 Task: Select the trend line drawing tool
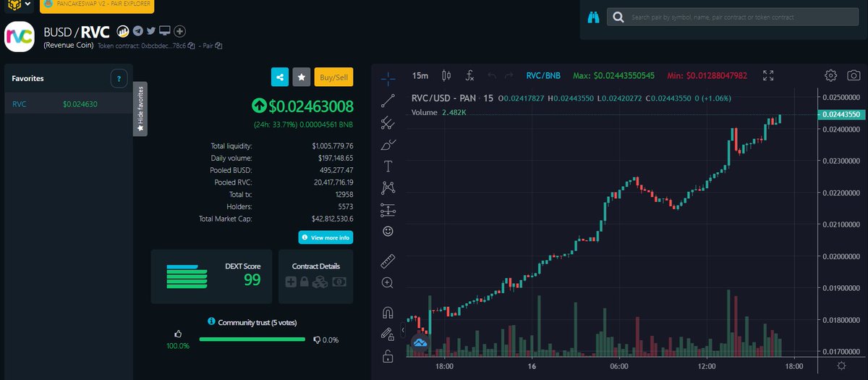tap(388, 100)
